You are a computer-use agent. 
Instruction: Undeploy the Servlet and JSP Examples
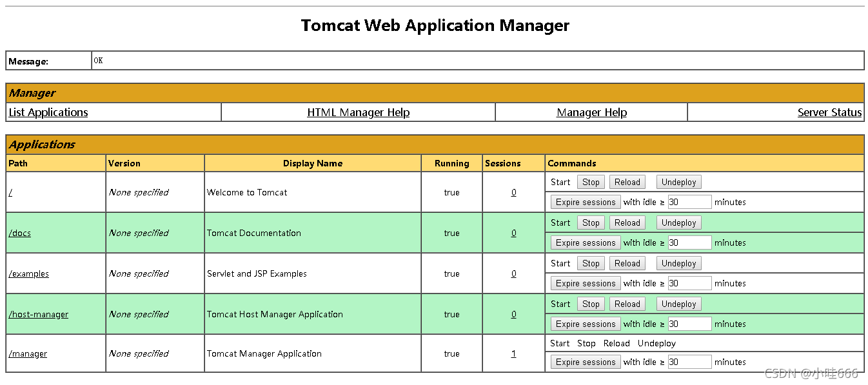pyautogui.click(x=678, y=262)
